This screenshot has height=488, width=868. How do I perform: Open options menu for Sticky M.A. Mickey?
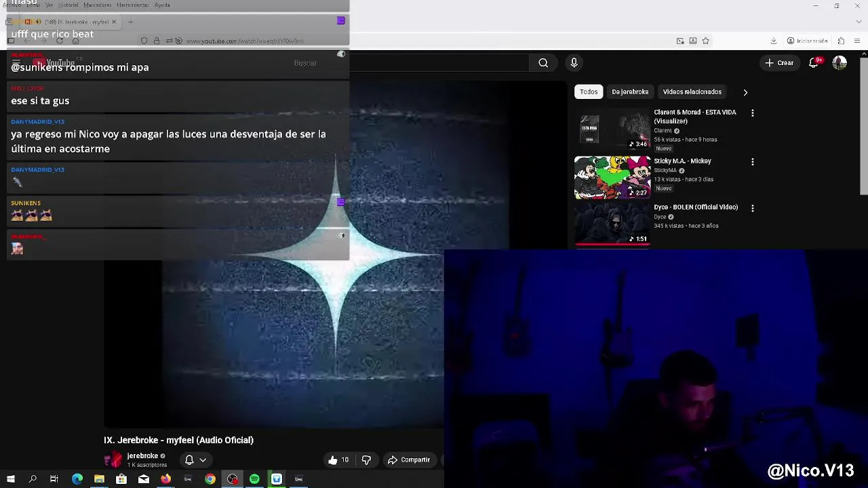pyautogui.click(x=752, y=162)
